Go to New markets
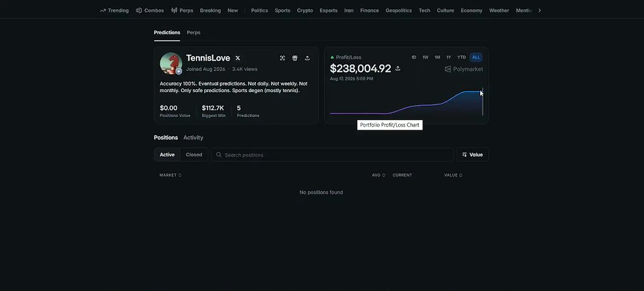The image size is (644, 291). 232,10
